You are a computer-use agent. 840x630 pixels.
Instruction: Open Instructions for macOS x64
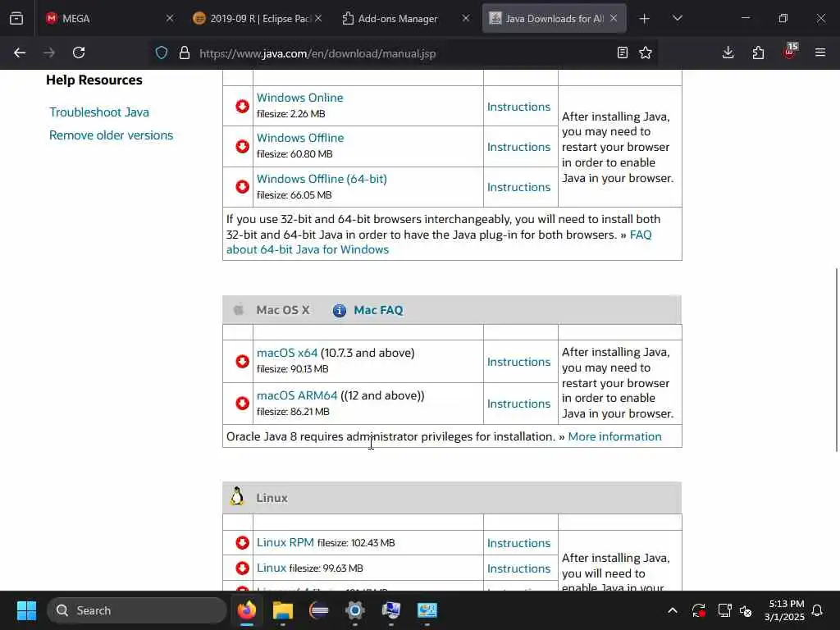(518, 362)
